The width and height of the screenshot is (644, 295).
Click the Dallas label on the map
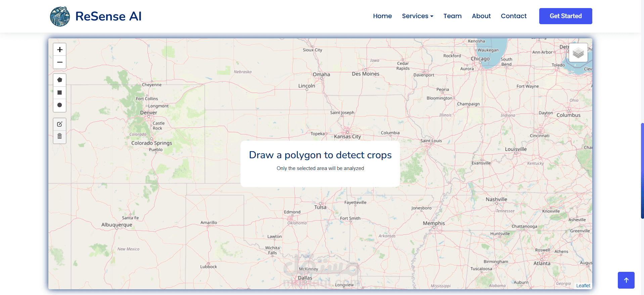coord(305,278)
